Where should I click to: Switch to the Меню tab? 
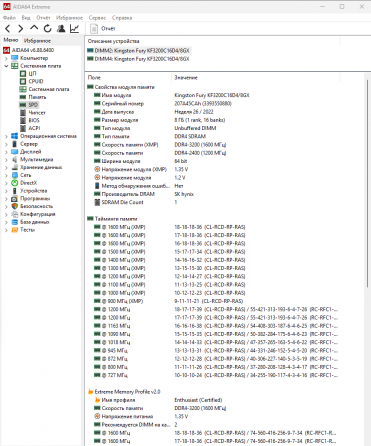coord(11,40)
